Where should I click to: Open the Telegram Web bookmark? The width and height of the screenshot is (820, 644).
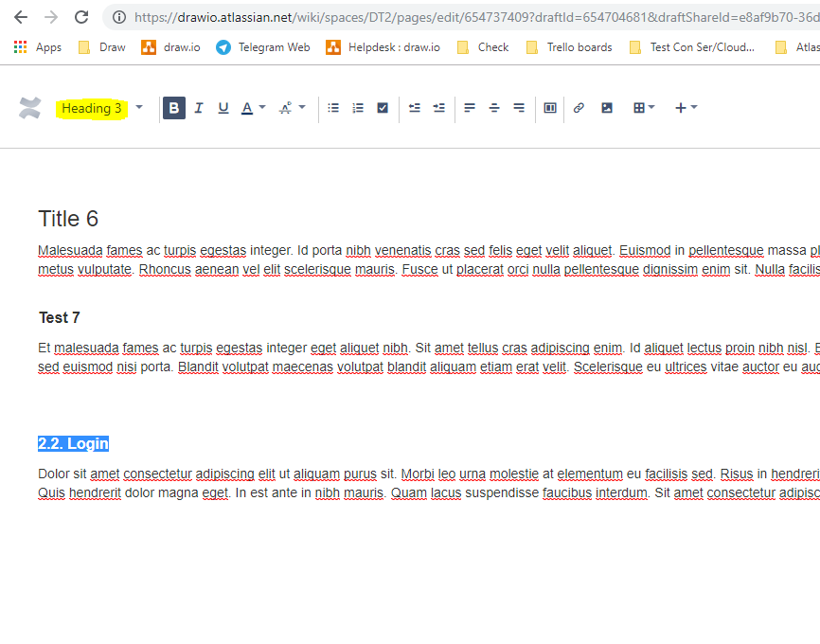pyautogui.click(x=263, y=47)
